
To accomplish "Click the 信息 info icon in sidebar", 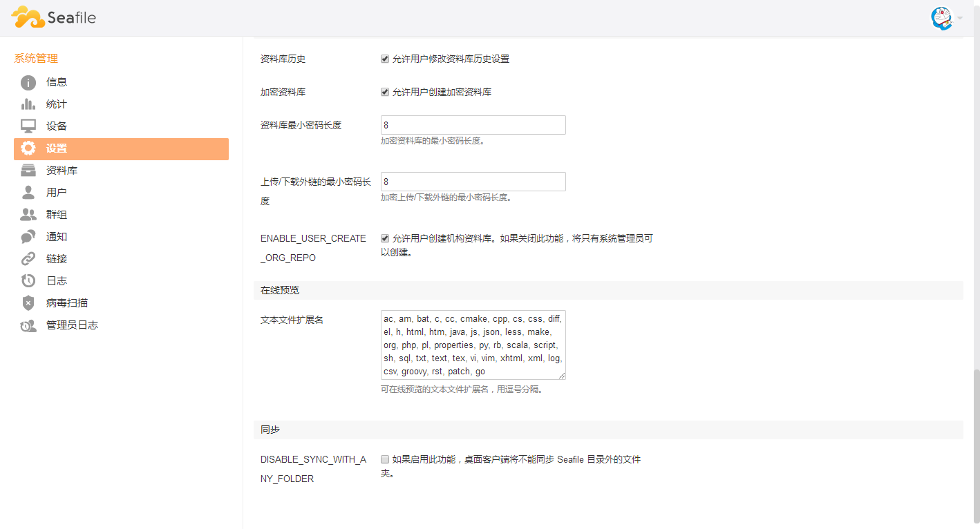I will 28,82.
